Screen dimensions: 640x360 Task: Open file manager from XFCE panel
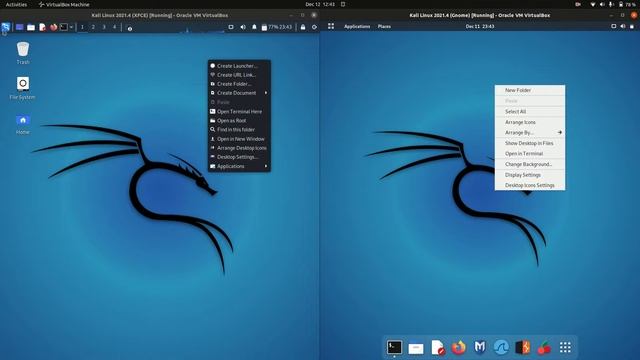pos(31,27)
